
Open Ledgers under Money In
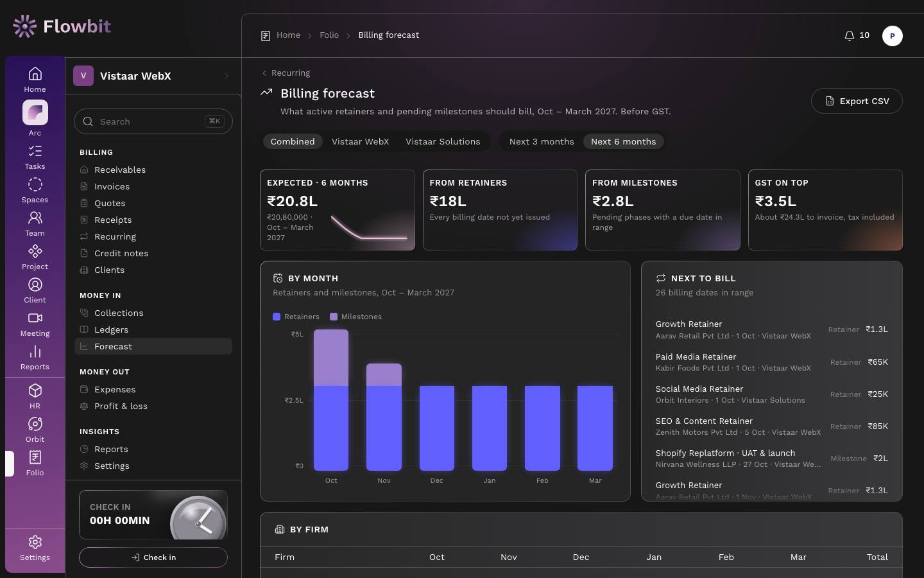(153, 329)
